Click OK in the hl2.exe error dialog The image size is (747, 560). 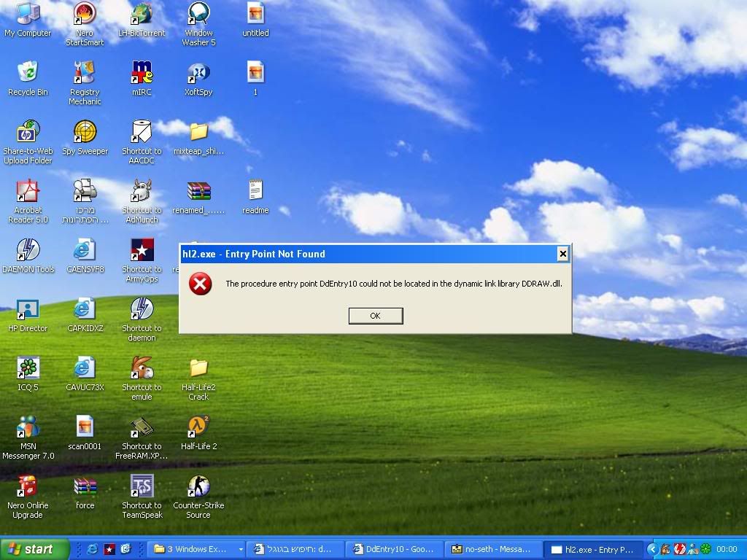point(376,316)
